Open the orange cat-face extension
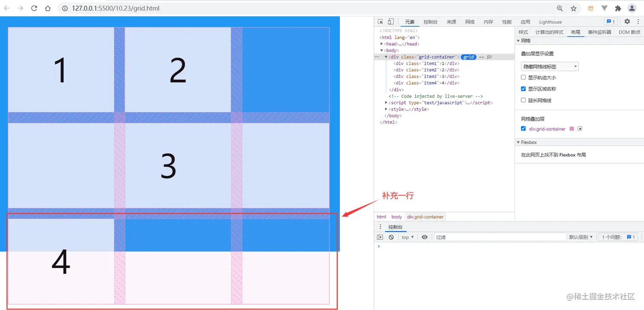 (591, 8)
